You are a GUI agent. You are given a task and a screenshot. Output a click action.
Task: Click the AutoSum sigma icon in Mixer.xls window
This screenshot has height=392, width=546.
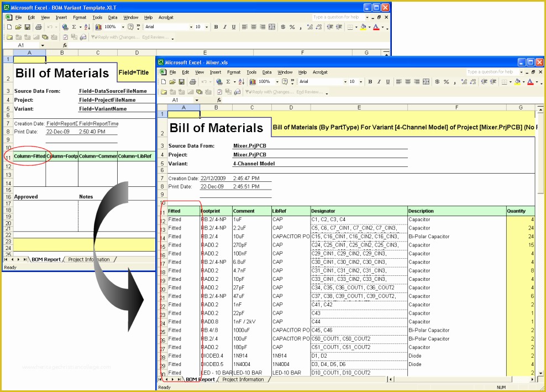(228, 81)
